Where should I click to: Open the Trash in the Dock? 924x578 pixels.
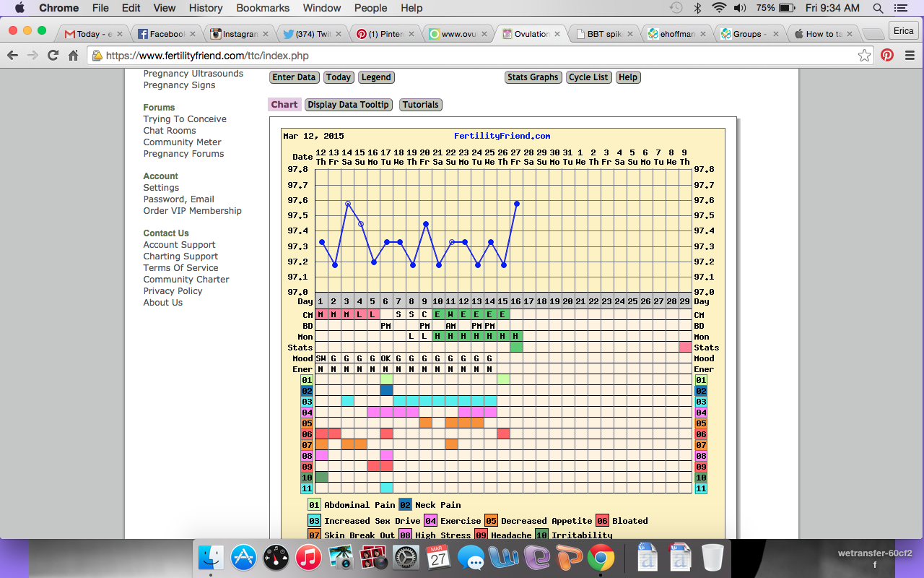tap(712, 557)
